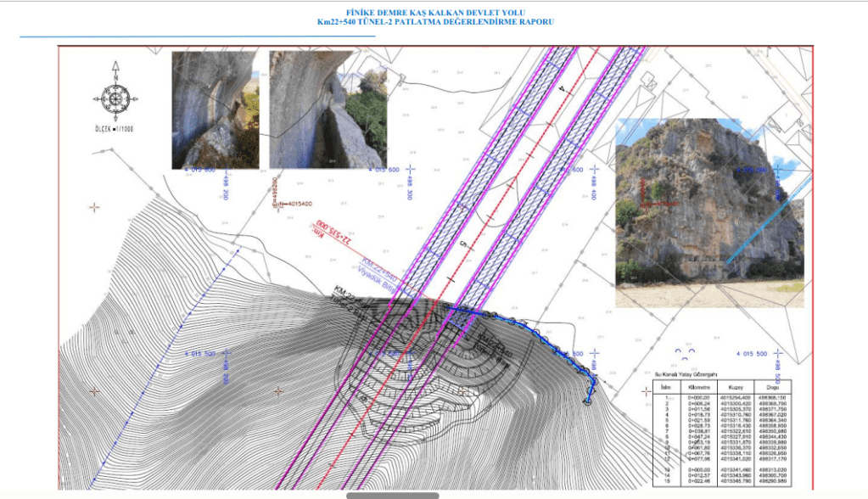
Task: Click the red crosshair marker left of the contours
Action: 94,206
